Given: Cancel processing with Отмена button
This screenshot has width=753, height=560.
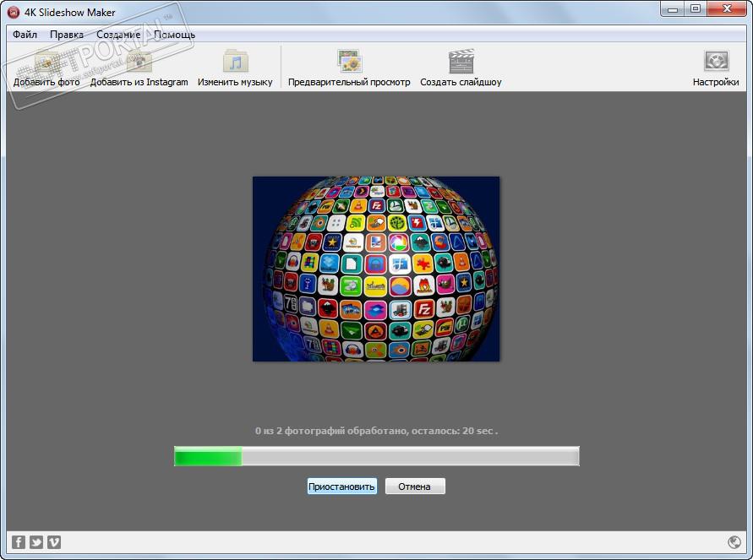Looking at the screenshot, I should point(415,487).
